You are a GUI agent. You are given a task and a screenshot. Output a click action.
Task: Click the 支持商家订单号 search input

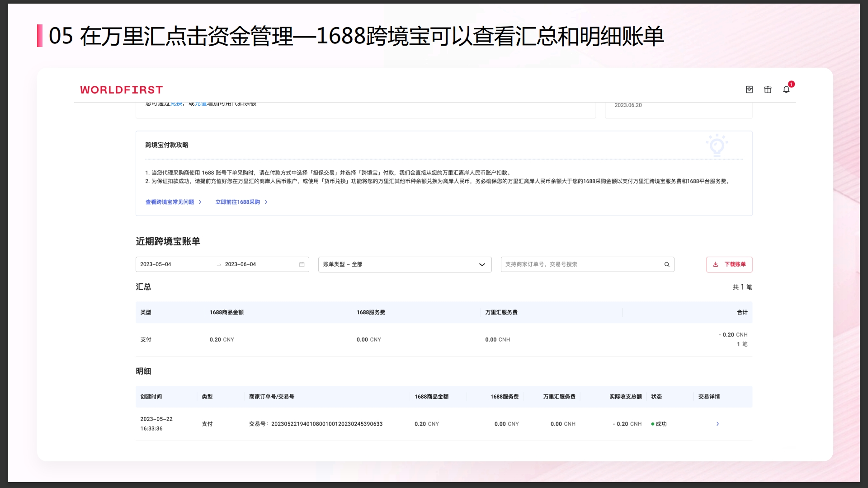[x=565, y=264]
